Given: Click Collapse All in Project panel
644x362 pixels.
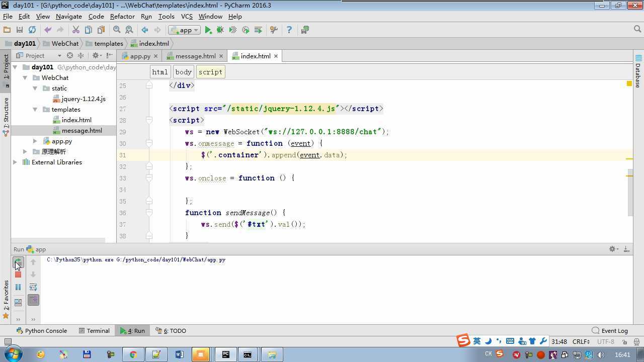Looking at the screenshot, I should click(x=80, y=56).
